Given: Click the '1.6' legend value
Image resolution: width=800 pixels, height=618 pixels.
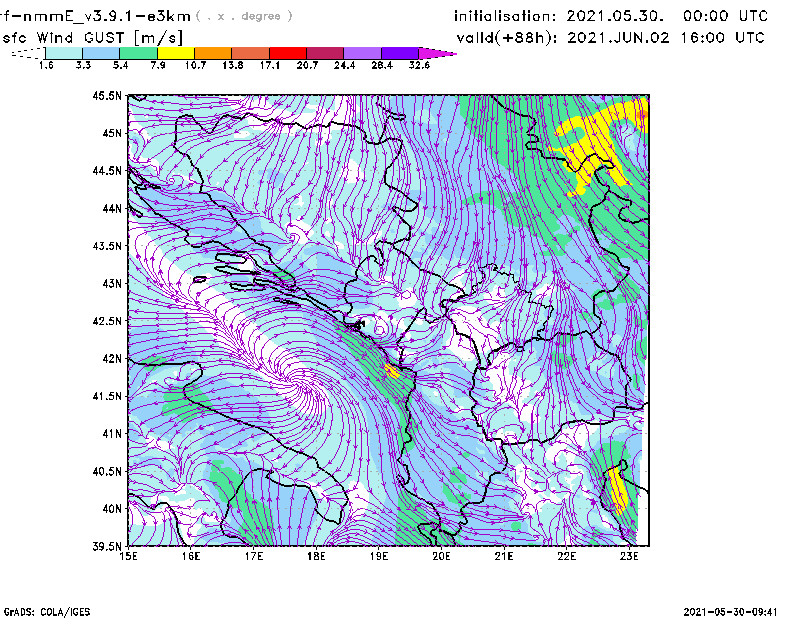Looking at the screenshot, I should [x=46, y=65].
